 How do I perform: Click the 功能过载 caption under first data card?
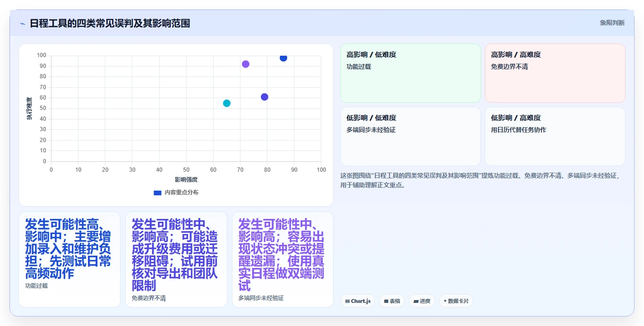36,285
